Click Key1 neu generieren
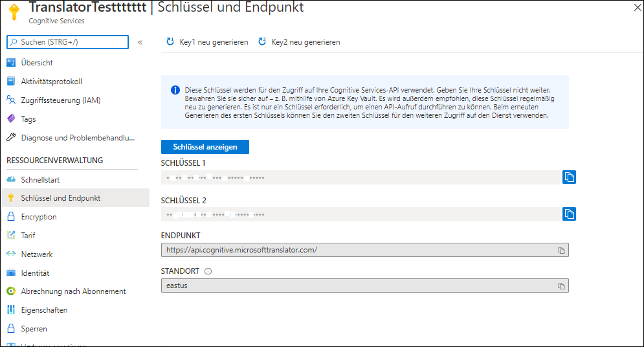The height and width of the screenshot is (347, 644). [x=207, y=42]
